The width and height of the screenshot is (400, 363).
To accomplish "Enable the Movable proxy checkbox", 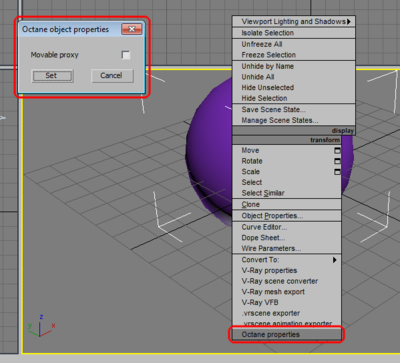I will (126, 55).
